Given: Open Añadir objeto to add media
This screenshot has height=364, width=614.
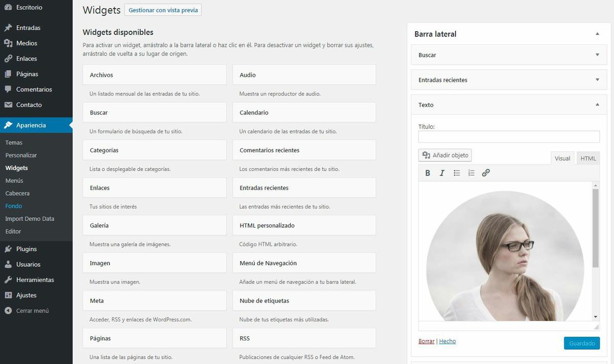Looking at the screenshot, I should click(x=445, y=155).
